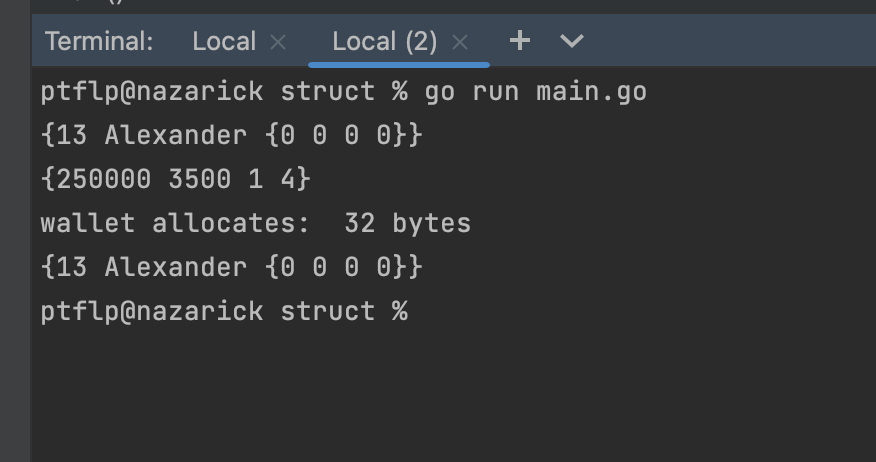
Task: Select the Local (2) terminal tab
Action: tap(385, 42)
